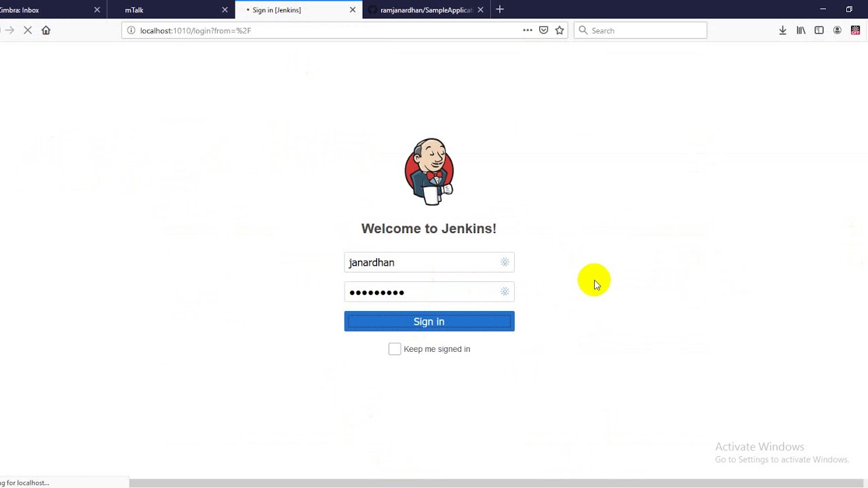Image resolution: width=868 pixels, height=488 pixels.
Task: Save page to Pocket
Action: [x=543, y=30]
